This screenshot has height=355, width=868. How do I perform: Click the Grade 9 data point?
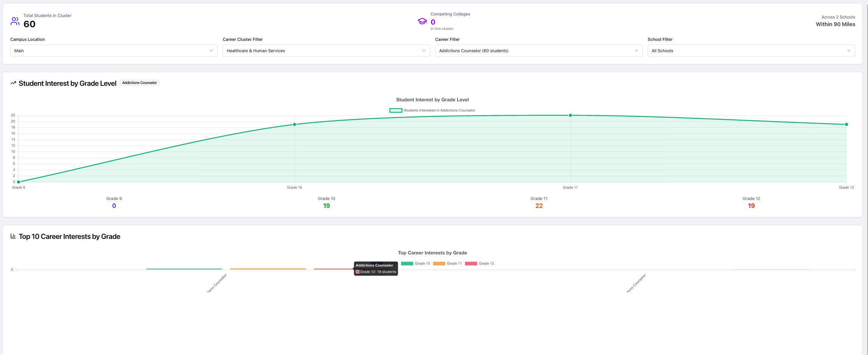point(19,182)
